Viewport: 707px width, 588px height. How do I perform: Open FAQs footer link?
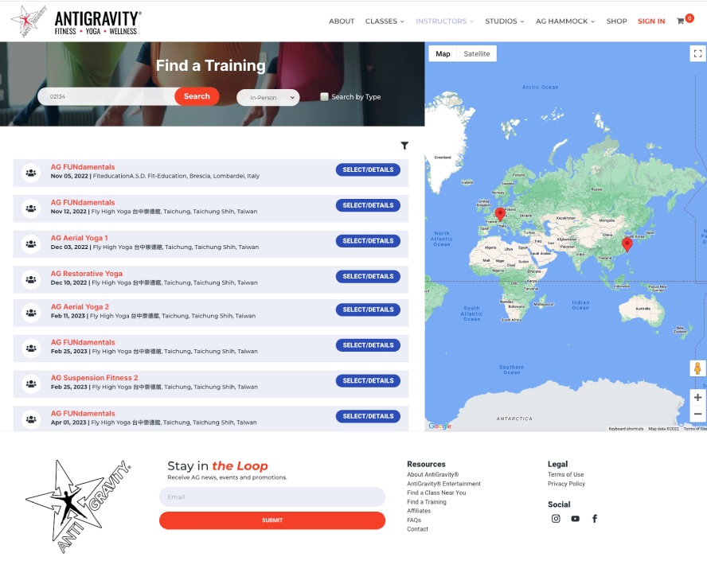(414, 520)
